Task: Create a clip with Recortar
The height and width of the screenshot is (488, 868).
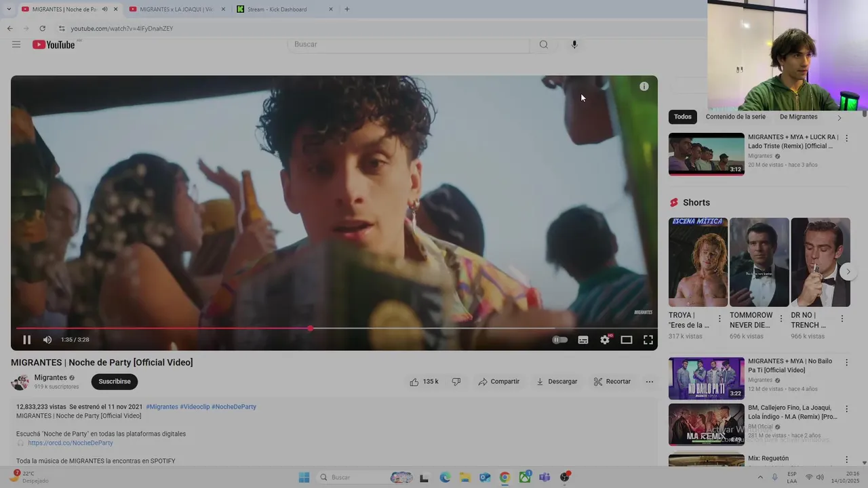Action: 612,382
